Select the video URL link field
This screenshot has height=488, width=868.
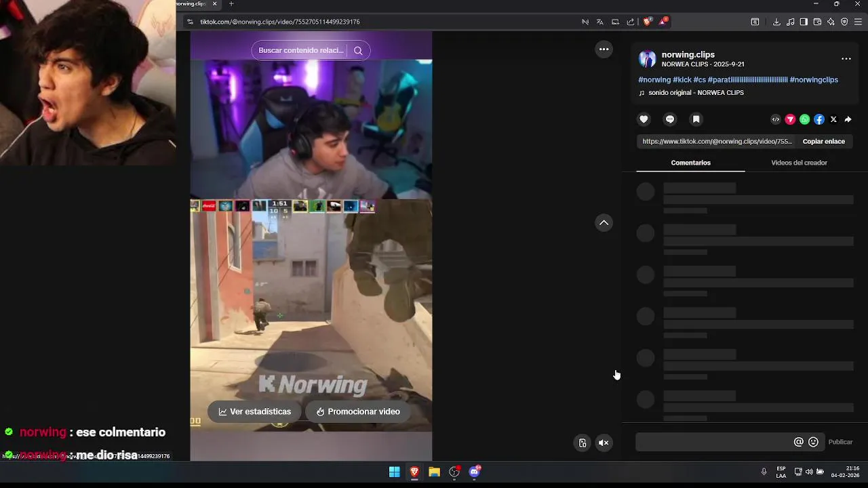717,142
